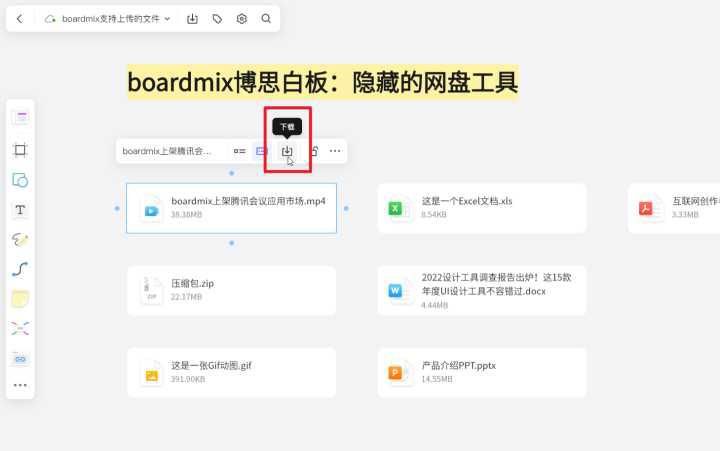Click the PowerPoint pptx file icon
The image size is (720, 451).
tap(395, 373)
